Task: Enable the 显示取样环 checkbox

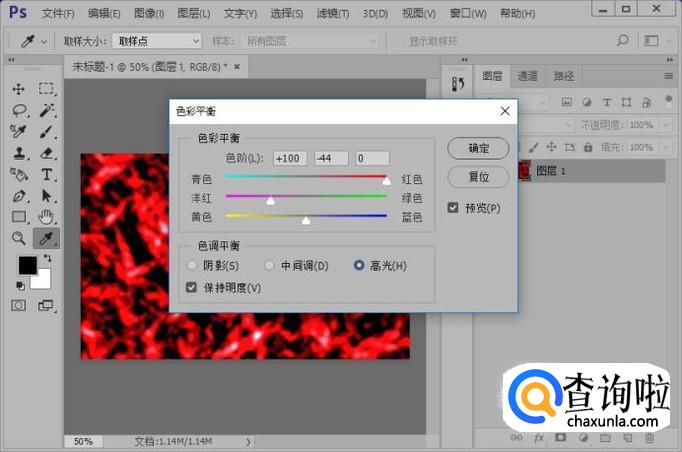Action: coord(397,41)
